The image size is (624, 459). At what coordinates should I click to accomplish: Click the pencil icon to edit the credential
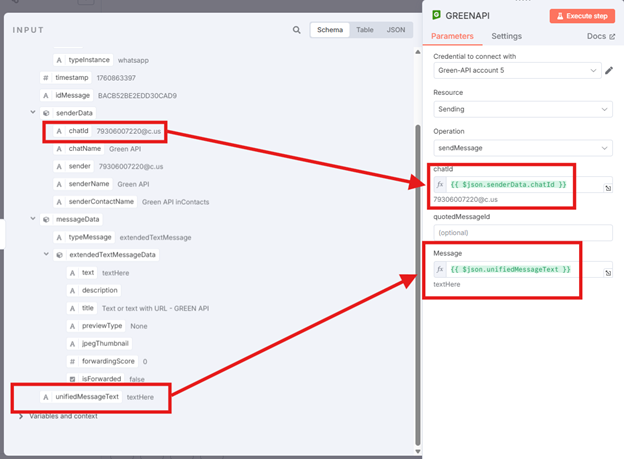(x=609, y=71)
